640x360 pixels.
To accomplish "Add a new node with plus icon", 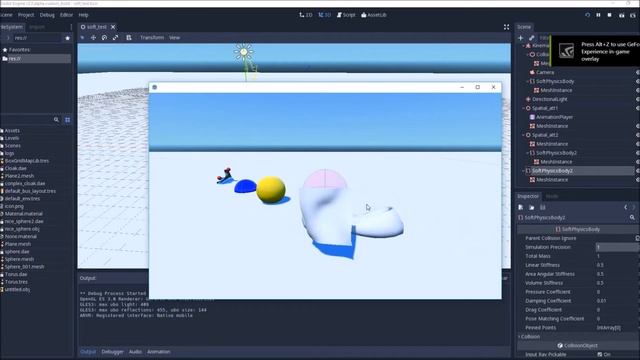I will coord(520,38).
